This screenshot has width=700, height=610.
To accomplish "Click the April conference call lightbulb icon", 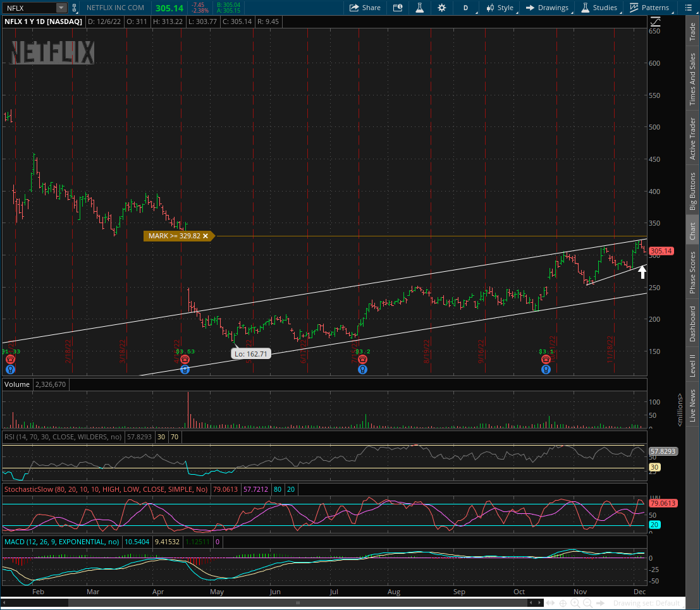I will 185,370.
